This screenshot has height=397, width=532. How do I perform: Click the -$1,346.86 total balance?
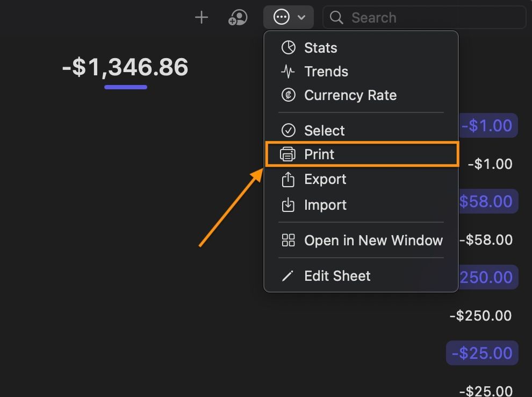[125, 68]
